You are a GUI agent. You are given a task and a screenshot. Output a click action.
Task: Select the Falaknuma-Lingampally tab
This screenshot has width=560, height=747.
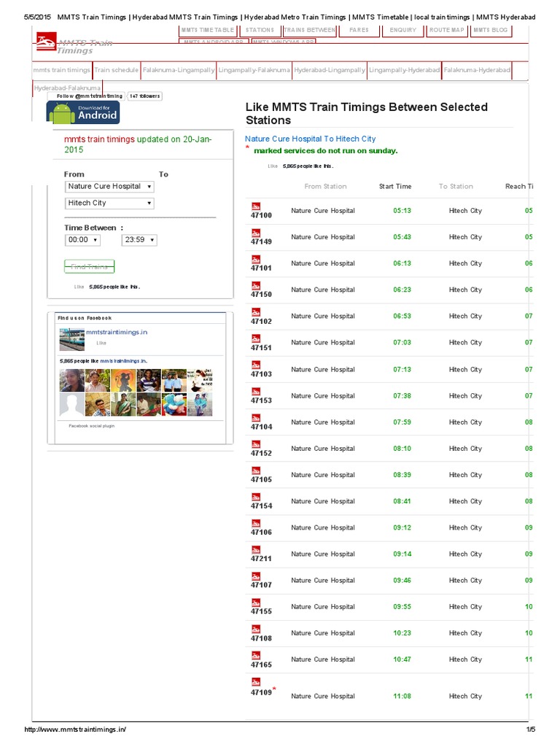179,70
